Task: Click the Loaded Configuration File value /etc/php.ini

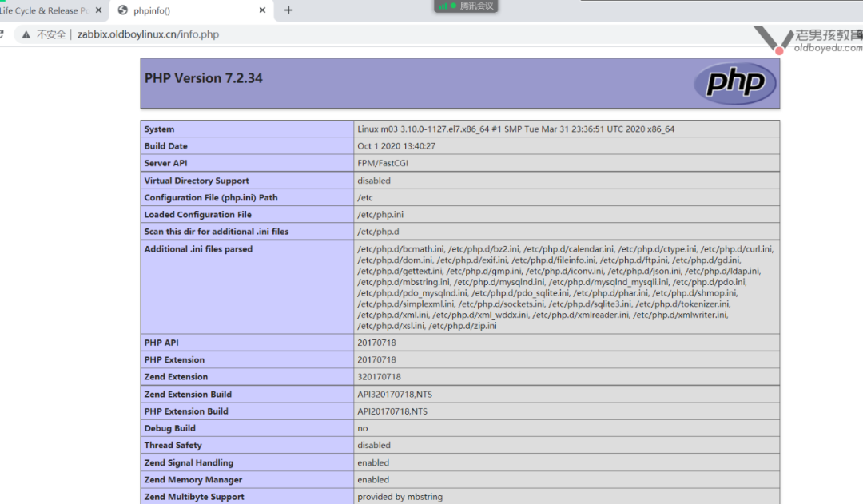Action: (380, 215)
